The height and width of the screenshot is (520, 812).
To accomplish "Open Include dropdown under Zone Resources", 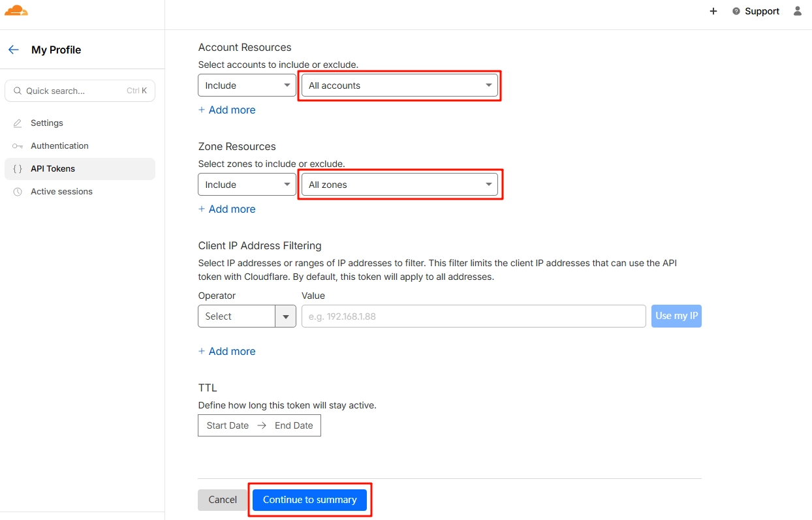I will point(247,185).
